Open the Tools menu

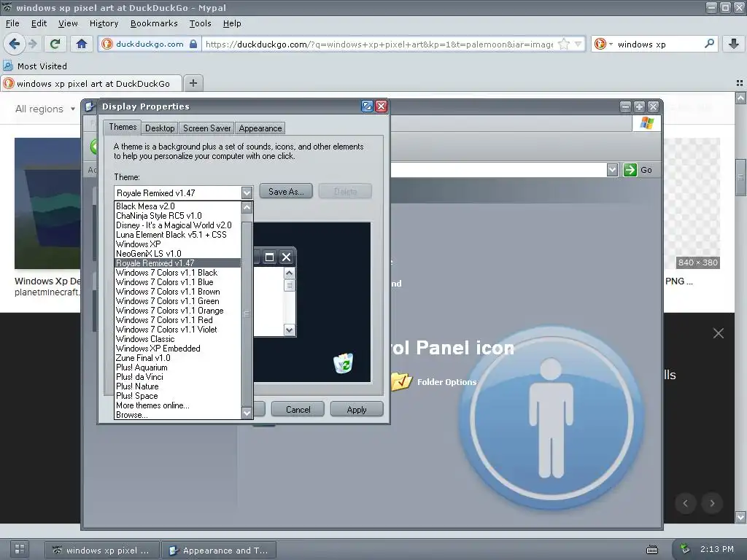pyautogui.click(x=200, y=23)
